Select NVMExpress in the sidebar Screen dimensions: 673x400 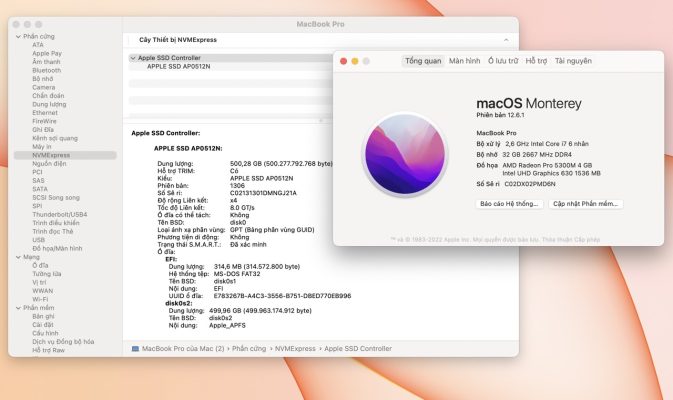[x=65, y=155]
